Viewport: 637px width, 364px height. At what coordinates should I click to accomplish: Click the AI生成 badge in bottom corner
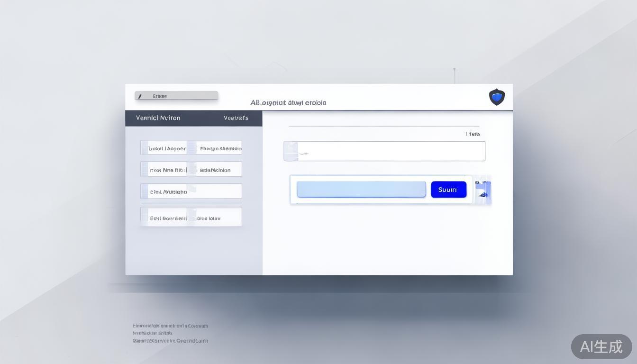pyautogui.click(x=601, y=346)
